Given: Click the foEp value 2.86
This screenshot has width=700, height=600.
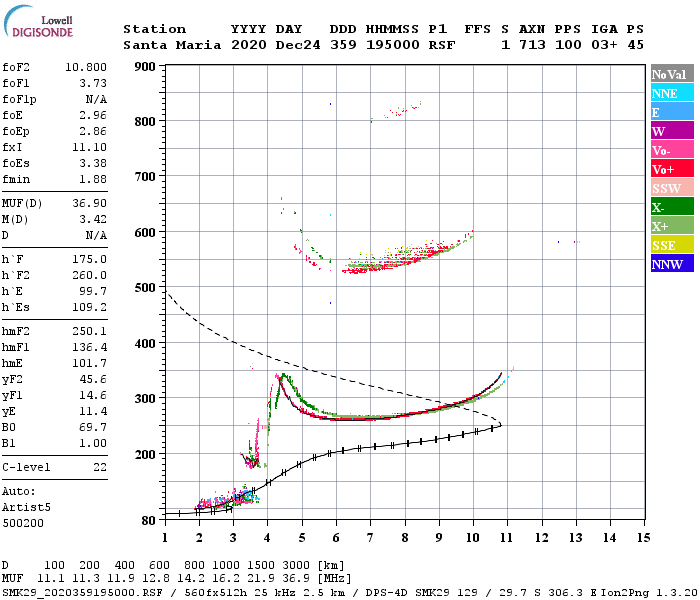Looking at the screenshot, I should point(93,131).
